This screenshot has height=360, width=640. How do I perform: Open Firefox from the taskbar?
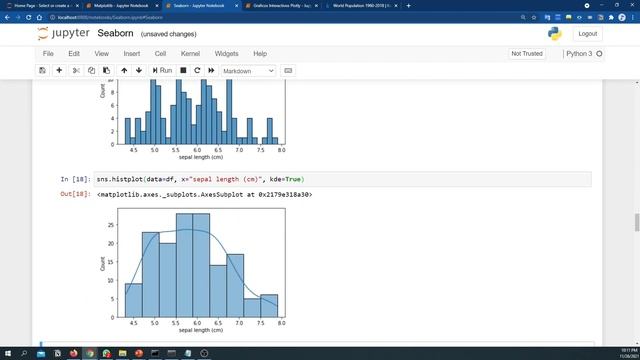tap(73, 353)
